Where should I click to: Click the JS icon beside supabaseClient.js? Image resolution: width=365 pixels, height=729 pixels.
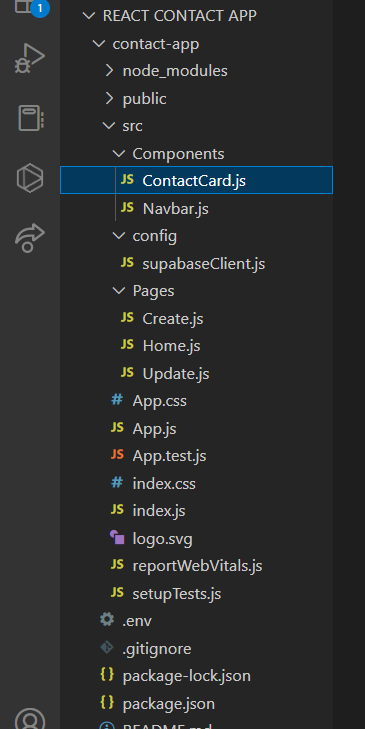click(127, 263)
